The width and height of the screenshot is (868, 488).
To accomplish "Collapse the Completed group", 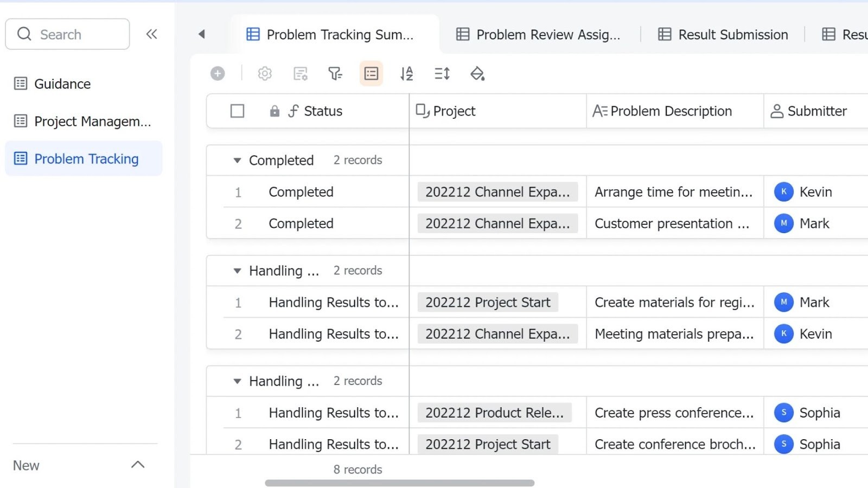I will pyautogui.click(x=237, y=160).
